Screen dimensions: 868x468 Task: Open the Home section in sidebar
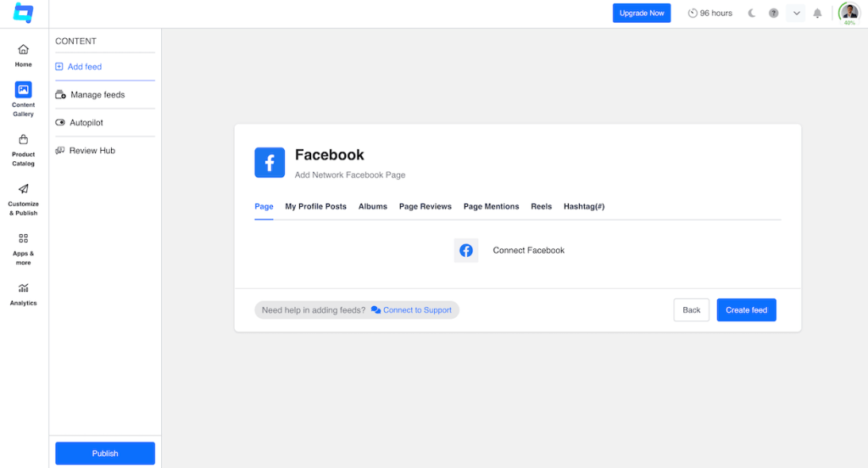(x=23, y=55)
